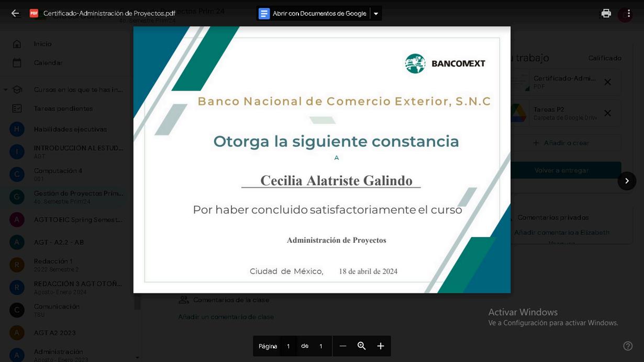
Task: Click Volver a entregar button
Action: (x=561, y=171)
